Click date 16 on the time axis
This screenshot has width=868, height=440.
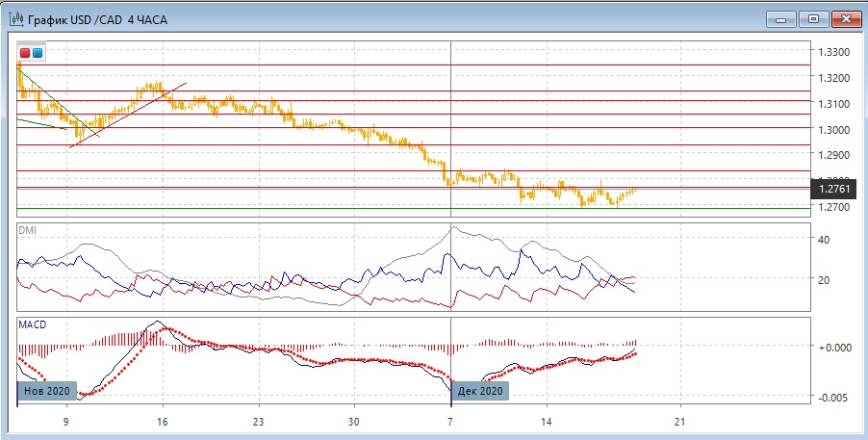[x=162, y=422]
